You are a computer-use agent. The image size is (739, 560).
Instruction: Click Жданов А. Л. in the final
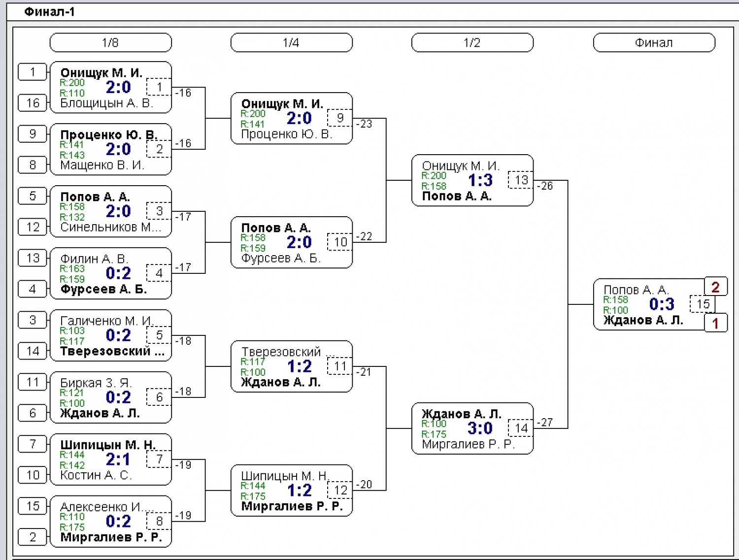643,320
